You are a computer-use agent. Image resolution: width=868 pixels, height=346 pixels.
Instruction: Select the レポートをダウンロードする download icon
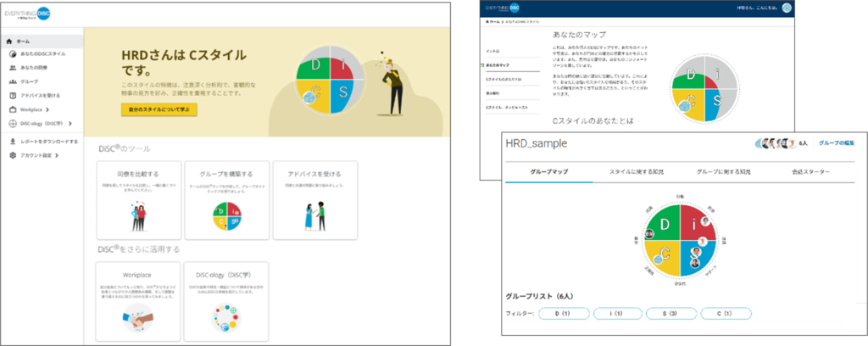pos(11,142)
